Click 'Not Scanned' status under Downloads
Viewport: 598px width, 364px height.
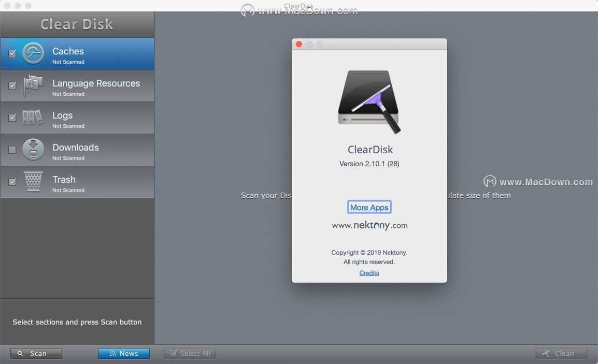[68, 158]
